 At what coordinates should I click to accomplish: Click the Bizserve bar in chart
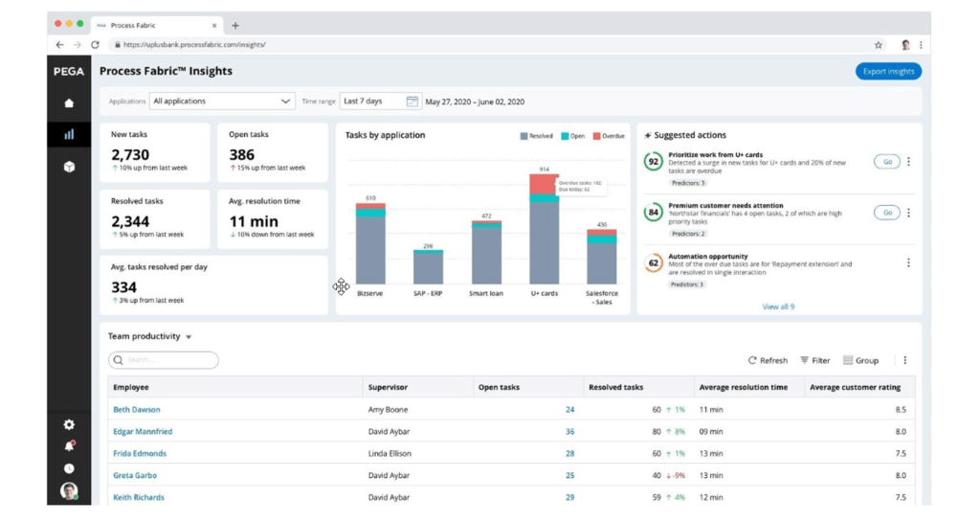[370, 243]
